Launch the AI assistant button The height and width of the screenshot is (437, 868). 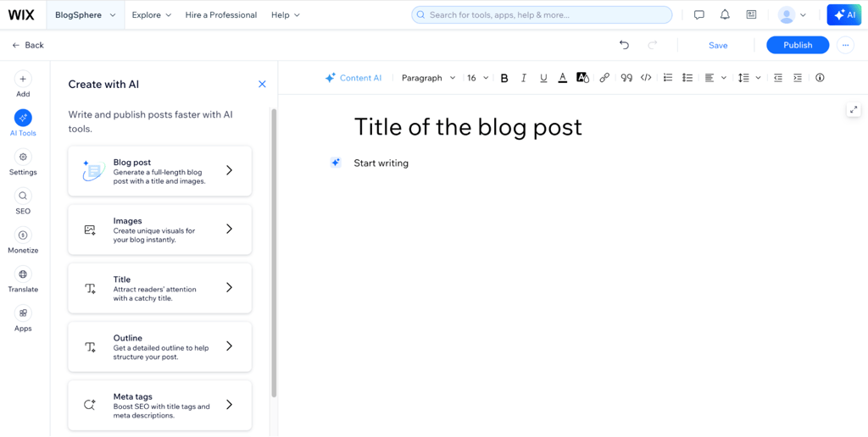[x=844, y=15]
